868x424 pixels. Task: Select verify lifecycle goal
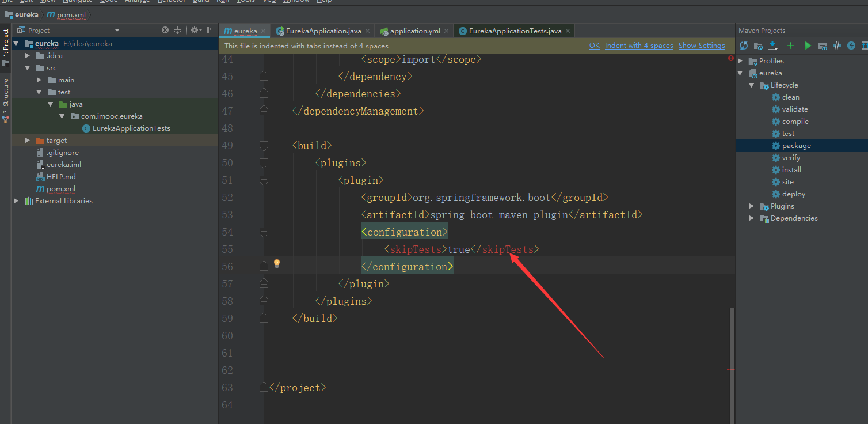791,158
